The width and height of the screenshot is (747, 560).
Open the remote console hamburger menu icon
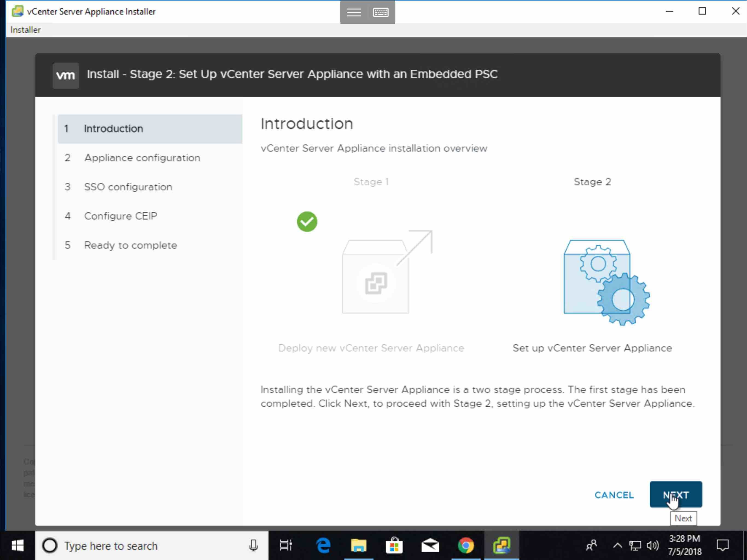[354, 13]
